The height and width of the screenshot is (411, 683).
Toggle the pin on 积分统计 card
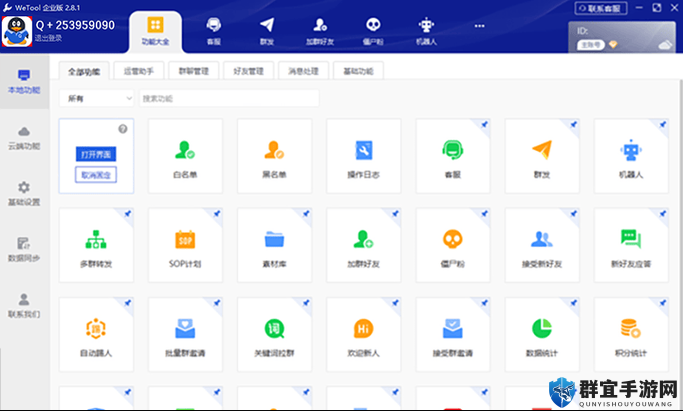tap(663, 303)
